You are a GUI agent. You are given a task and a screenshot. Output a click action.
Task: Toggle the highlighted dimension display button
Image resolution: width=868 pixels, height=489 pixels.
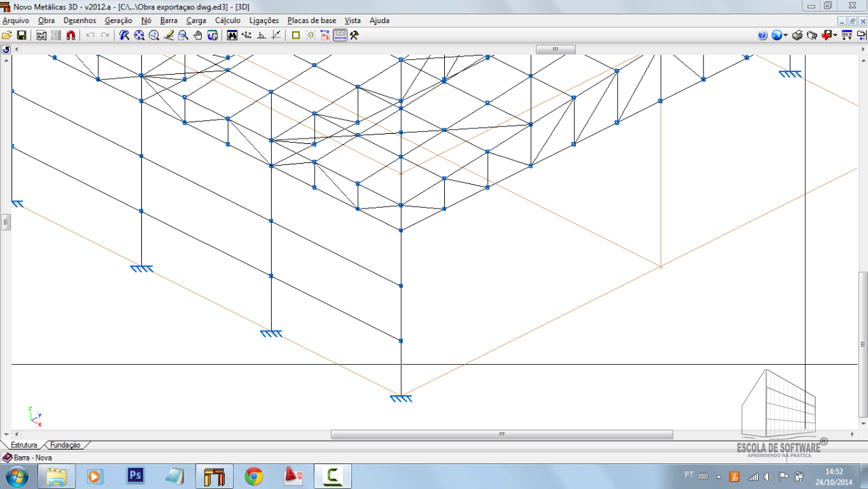tap(340, 35)
